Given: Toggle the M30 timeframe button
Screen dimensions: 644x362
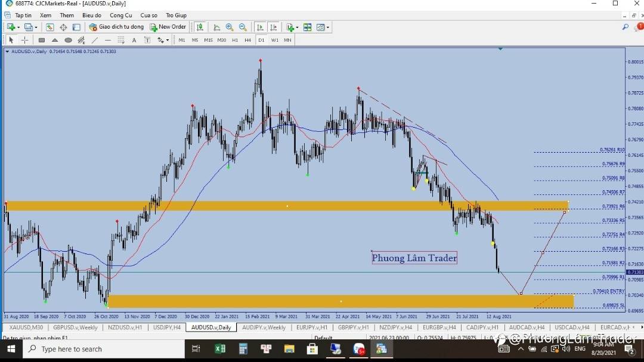Looking at the screenshot, I should coord(221,40).
